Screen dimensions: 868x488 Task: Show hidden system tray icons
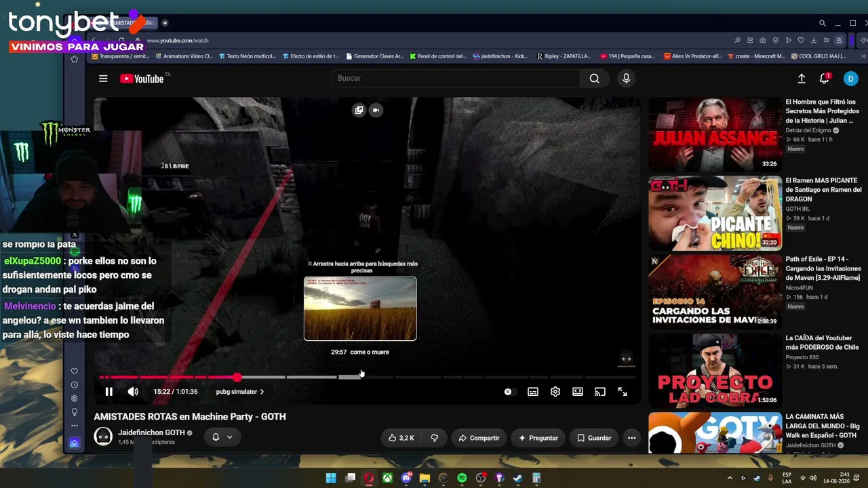[x=730, y=478]
